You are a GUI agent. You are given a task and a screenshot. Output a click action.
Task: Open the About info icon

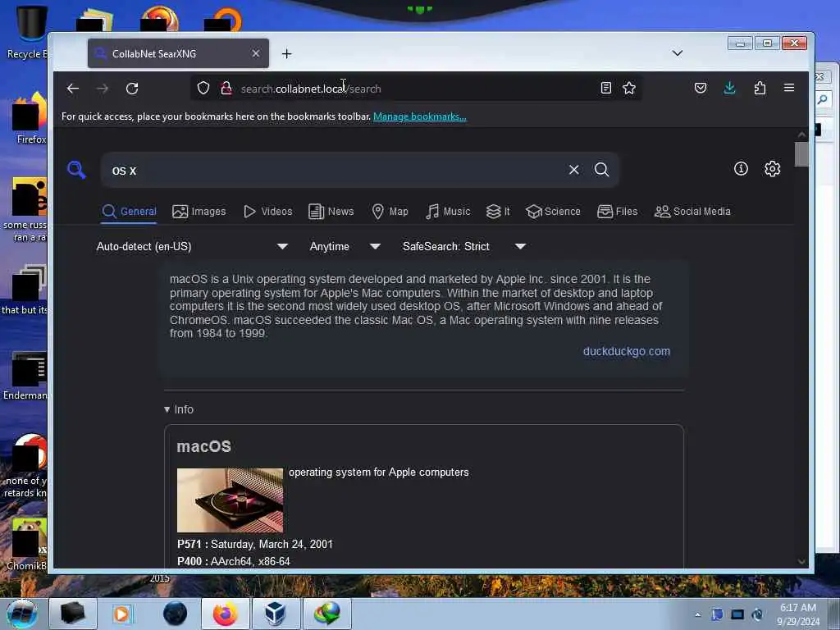pyautogui.click(x=741, y=169)
